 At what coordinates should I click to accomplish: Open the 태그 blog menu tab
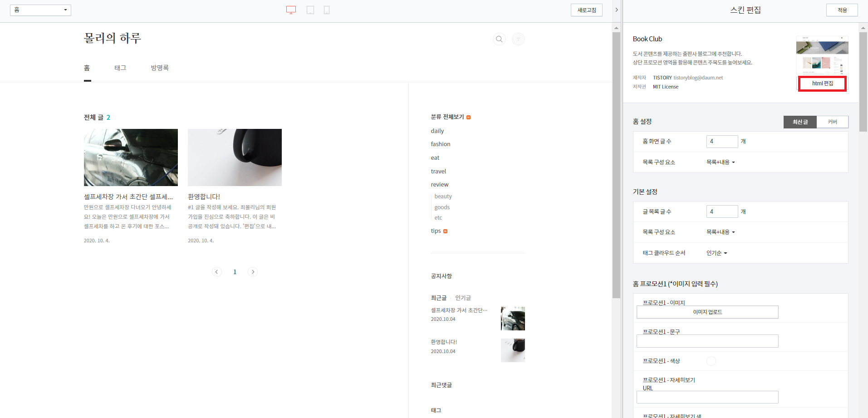[120, 68]
